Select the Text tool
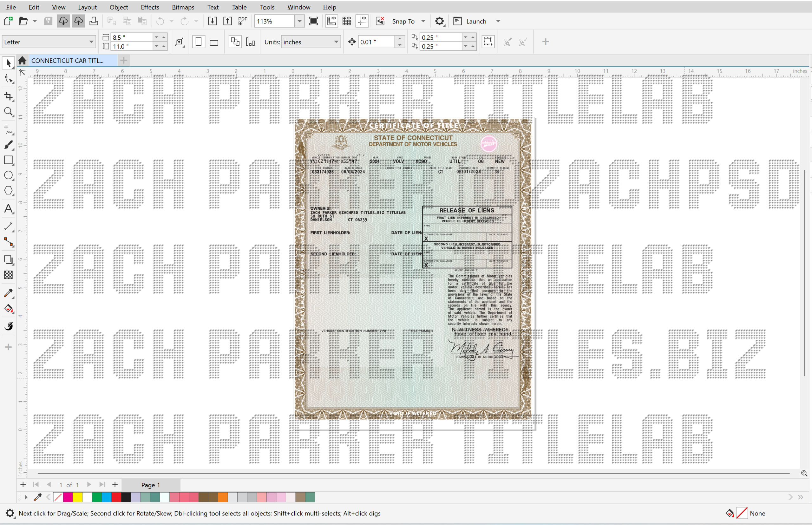Screen dimensions: 812x525 8,208
